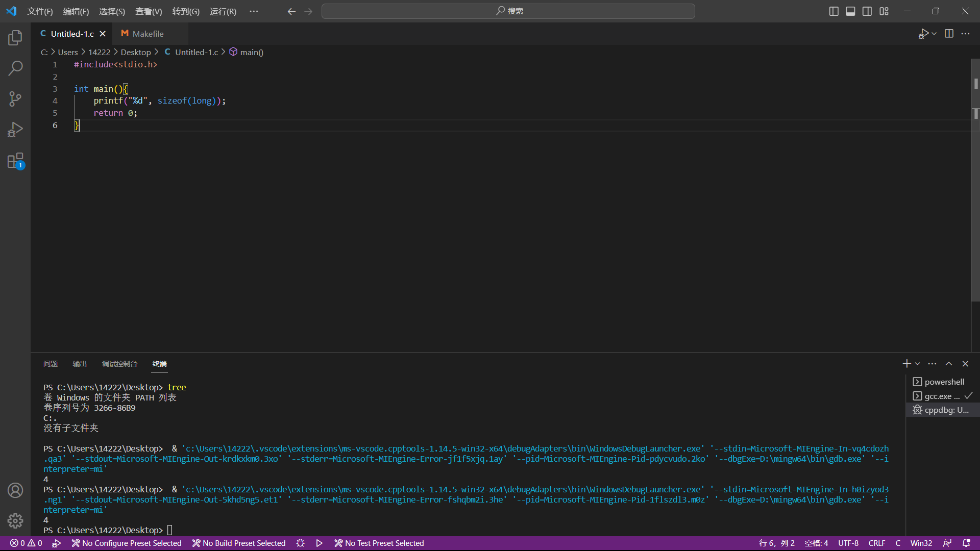The image size is (980, 551).
Task: Select the cppdbg terminal entry
Action: (x=943, y=410)
